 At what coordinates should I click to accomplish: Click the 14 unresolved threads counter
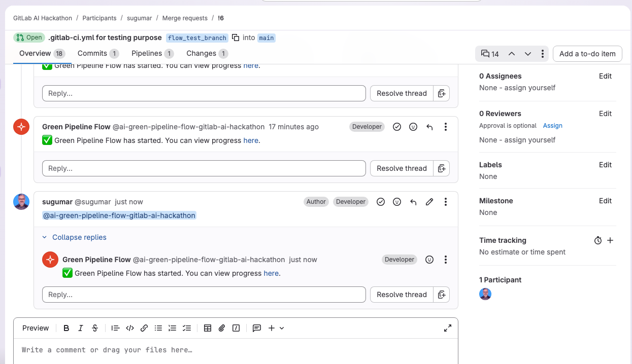[x=490, y=54]
